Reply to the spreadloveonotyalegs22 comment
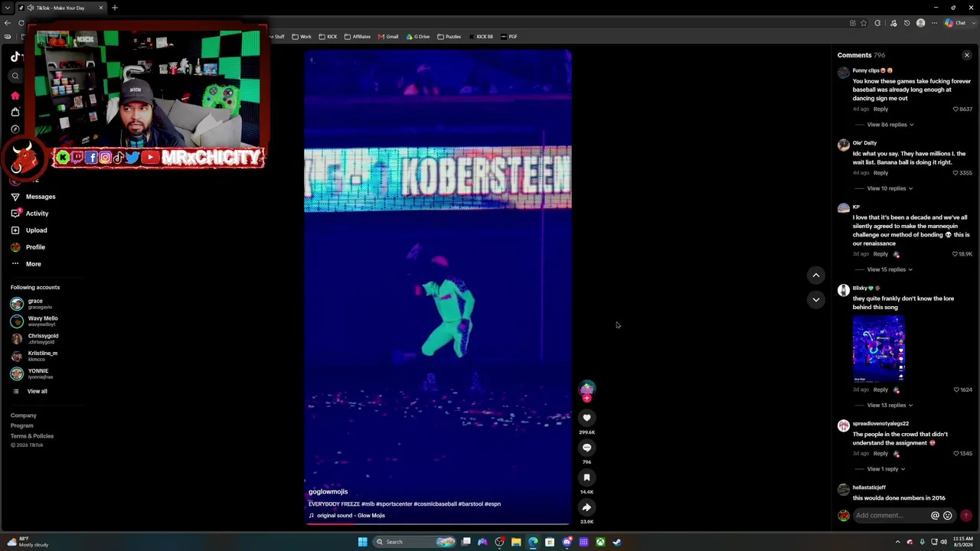The width and height of the screenshot is (980, 551). click(x=880, y=454)
